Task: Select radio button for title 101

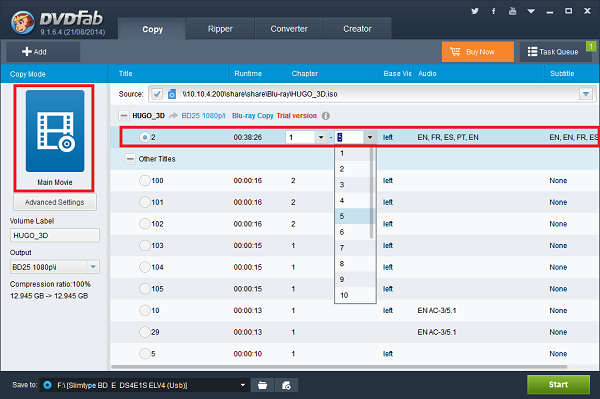Action: point(145,202)
